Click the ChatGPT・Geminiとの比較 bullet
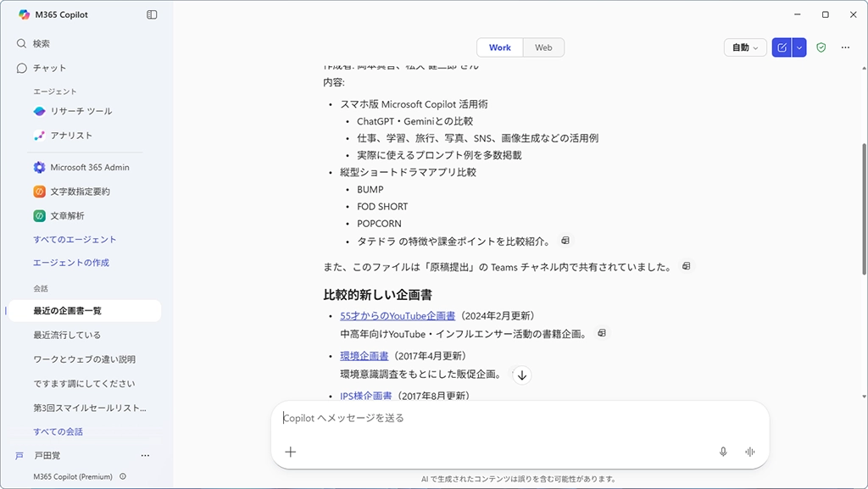 click(415, 121)
